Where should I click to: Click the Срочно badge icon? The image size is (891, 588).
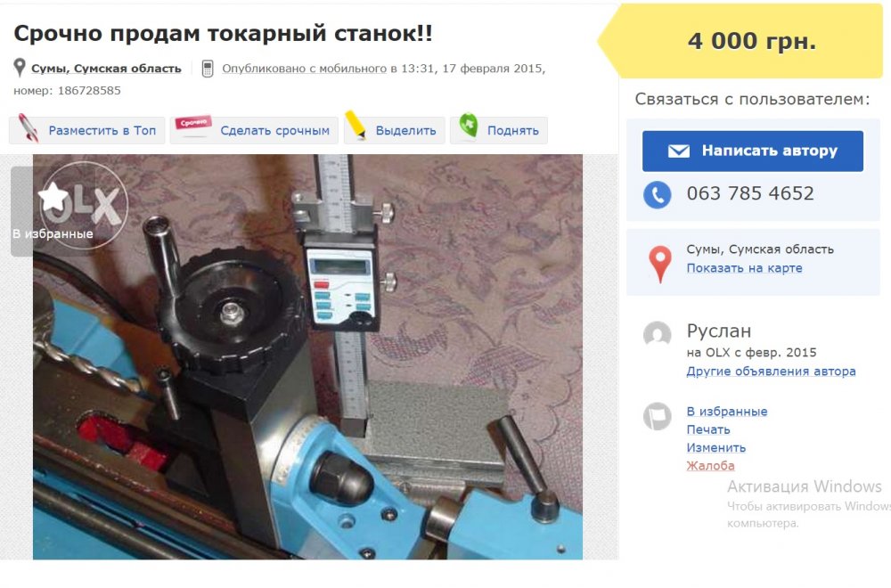[x=192, y=123]
